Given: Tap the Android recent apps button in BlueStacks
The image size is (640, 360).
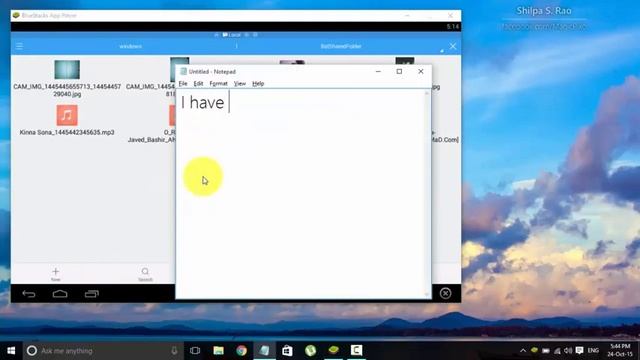Looking at the screenshot, I should (92, 294).
